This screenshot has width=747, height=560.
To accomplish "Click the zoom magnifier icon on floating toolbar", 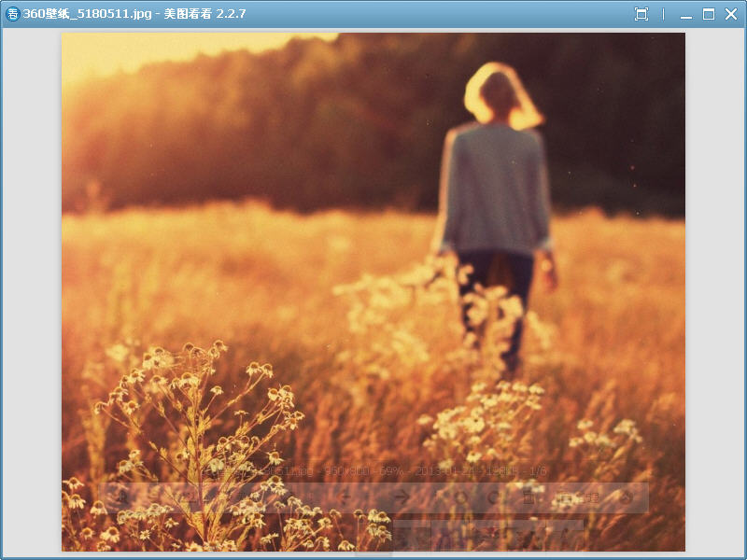I will 122,498.
